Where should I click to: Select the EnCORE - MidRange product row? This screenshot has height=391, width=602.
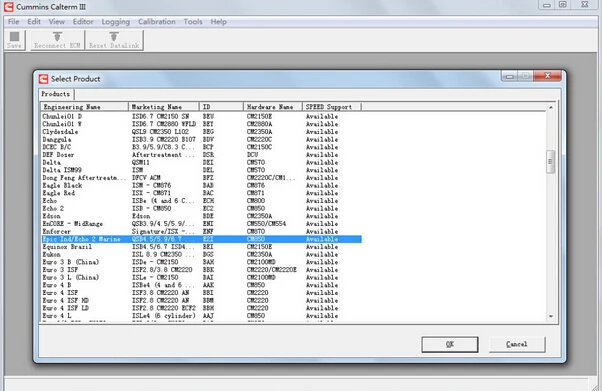click(x=202, y=224)
